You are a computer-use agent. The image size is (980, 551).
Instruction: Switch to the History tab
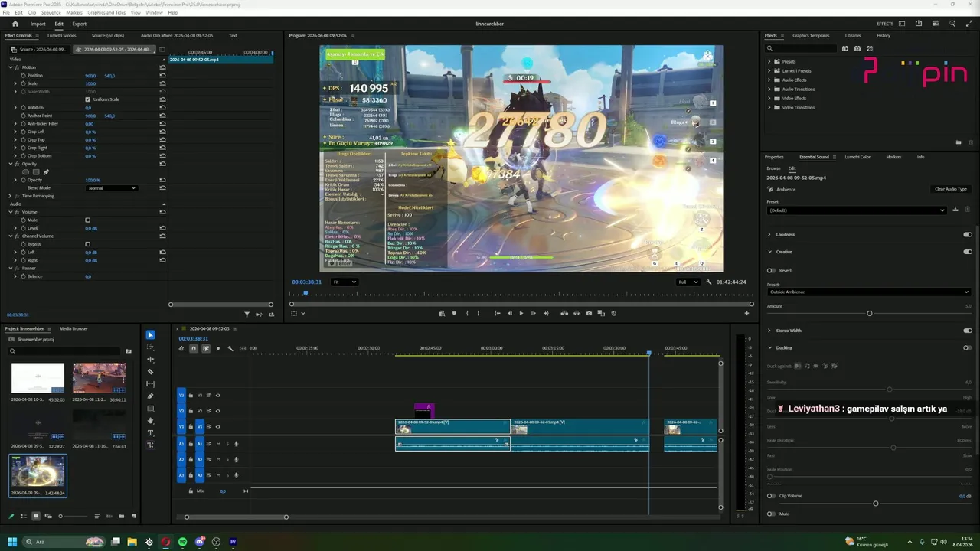pyautogui.click(x=884, y=35)
